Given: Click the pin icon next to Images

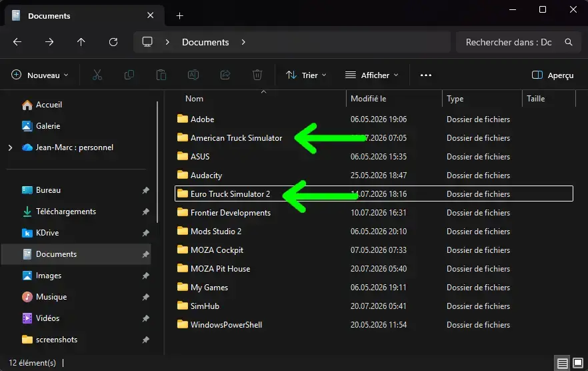Looking at the screenshot, I should [x=146, y=276].
